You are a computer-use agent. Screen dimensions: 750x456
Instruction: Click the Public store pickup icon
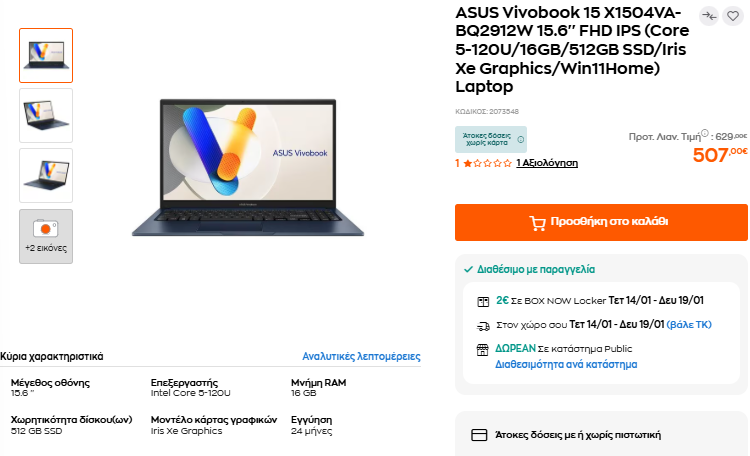coord(483,350)
